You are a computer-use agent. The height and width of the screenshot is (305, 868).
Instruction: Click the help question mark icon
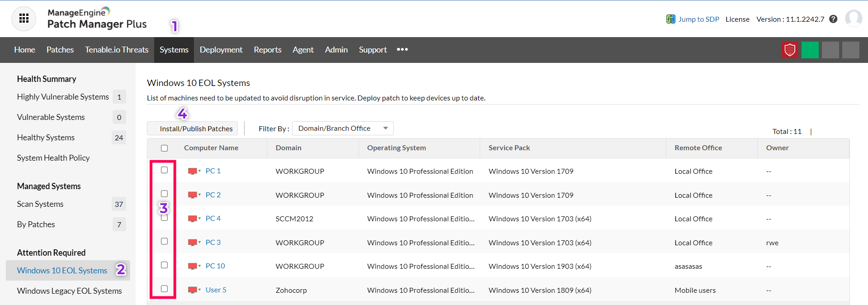[x=833, y=19]
